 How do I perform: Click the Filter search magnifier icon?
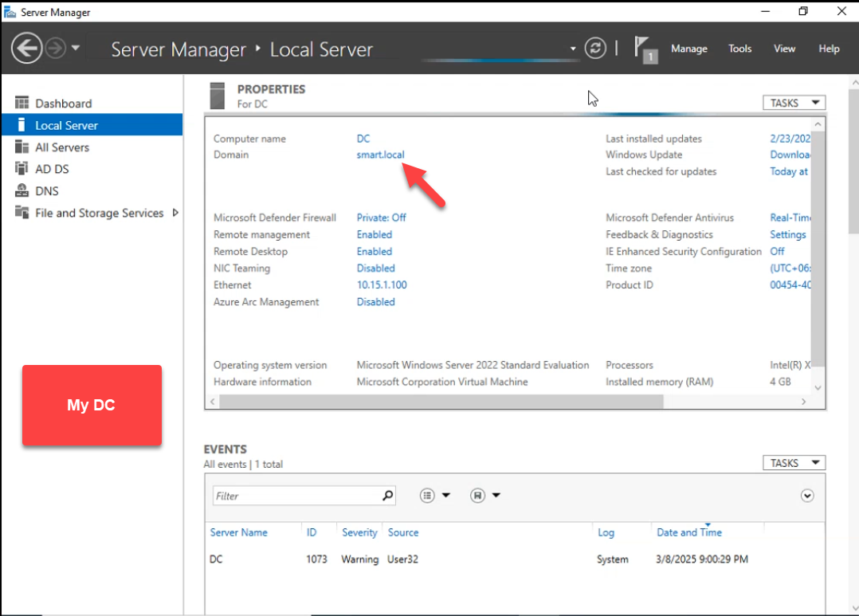(x=387, y=496)
